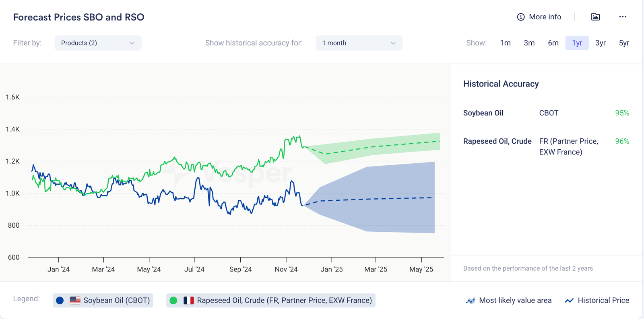
Task: Click the More info circle icon
Action: [521, 17]
